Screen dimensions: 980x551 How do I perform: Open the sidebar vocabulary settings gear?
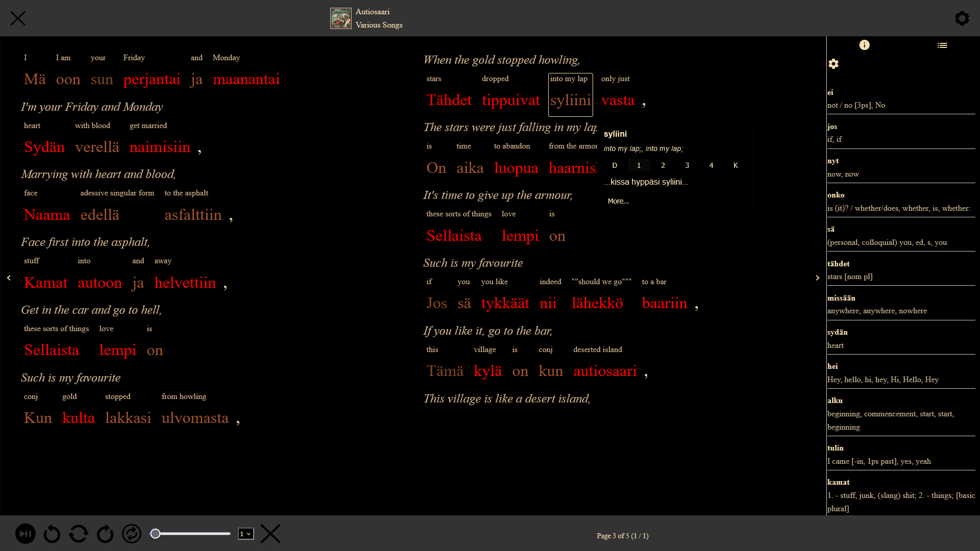click(834, 64)
